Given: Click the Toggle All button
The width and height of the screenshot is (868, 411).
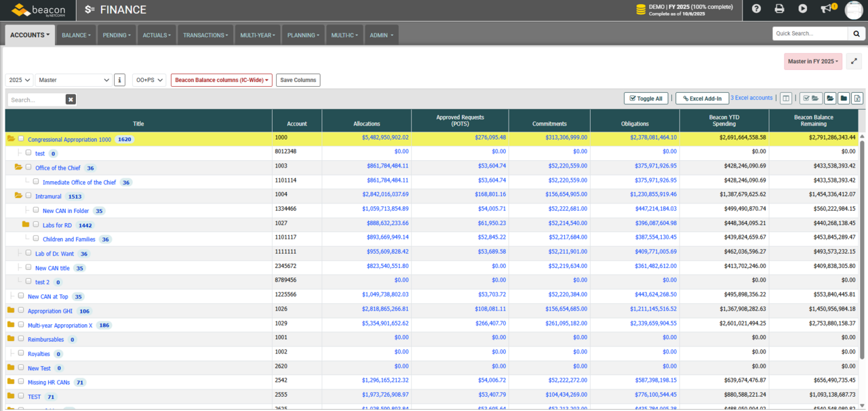Looking at the screenshot, I should coord(646,98).
